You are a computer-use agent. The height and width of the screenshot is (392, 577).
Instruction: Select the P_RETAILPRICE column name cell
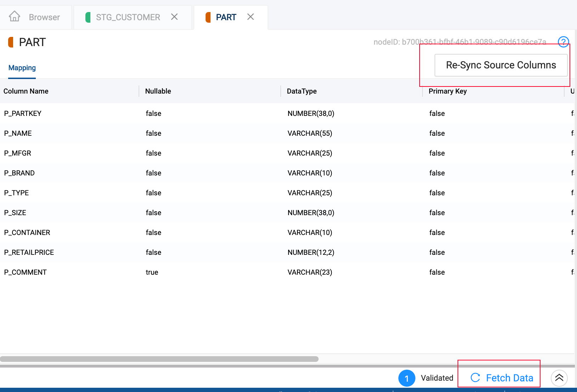(x=29, y=252)
